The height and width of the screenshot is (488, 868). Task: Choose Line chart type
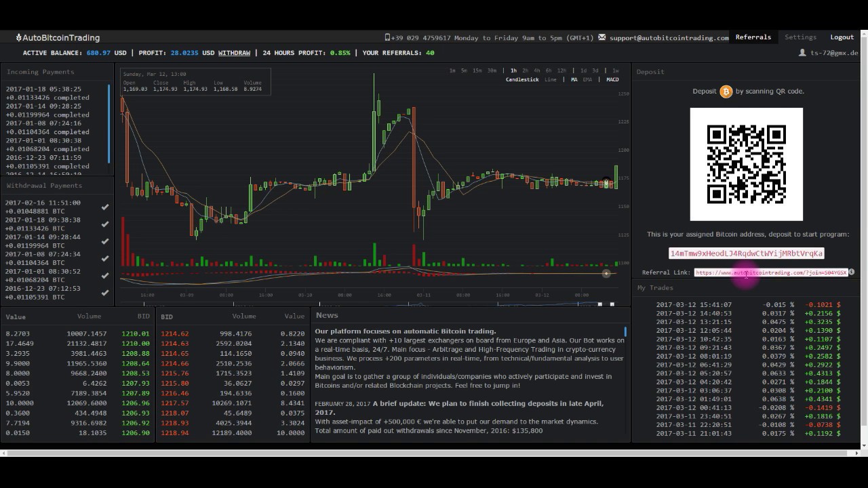tap(551, 80)
